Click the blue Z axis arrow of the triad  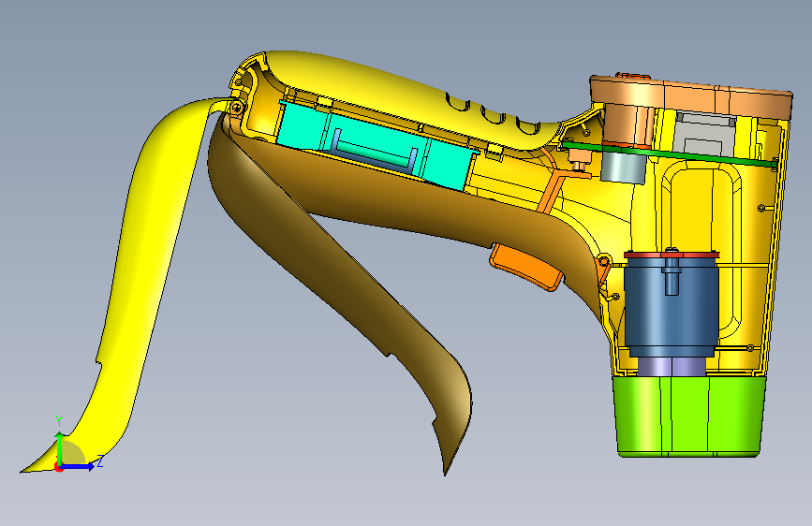coord(78,466)
